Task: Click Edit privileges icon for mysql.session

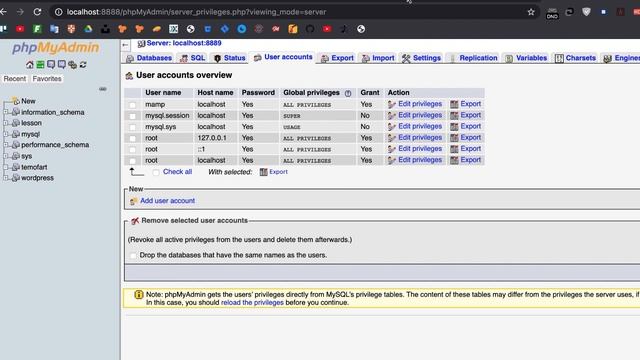Action: (392, 116)
